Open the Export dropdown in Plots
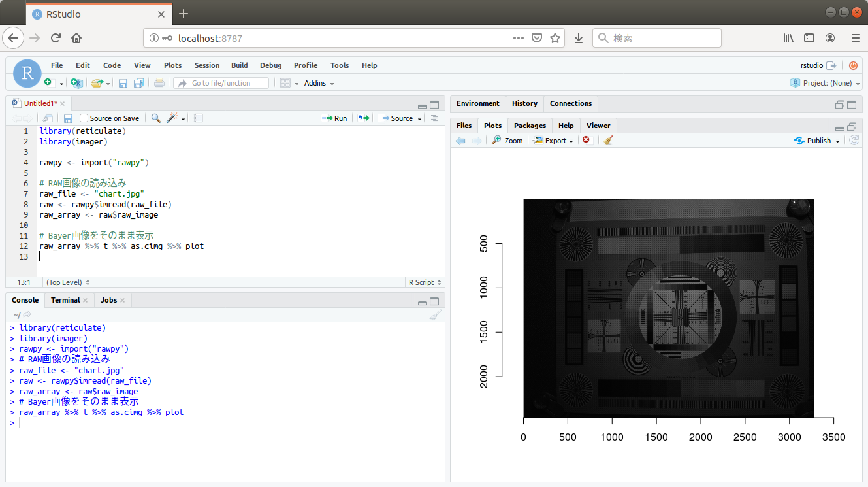Image resolution: width=868 pixels, height=487 pixels. [x=554, y=141]
